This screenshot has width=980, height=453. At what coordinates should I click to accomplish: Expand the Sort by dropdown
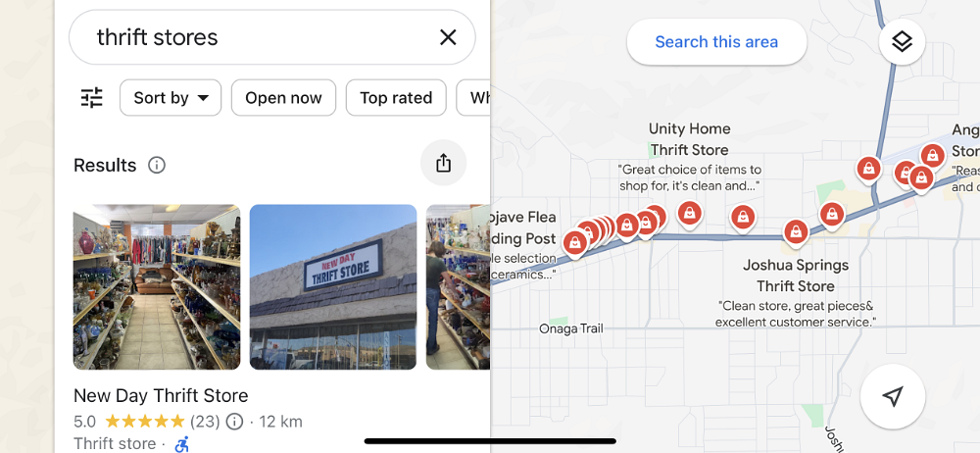point(171,98)
